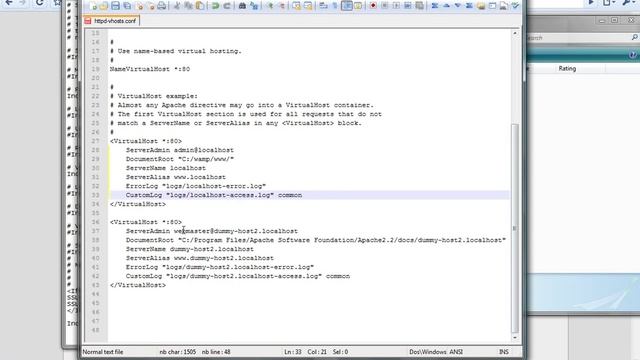Open the user-defined language dialog icon

pyautogui.click(x=358, y=6)
